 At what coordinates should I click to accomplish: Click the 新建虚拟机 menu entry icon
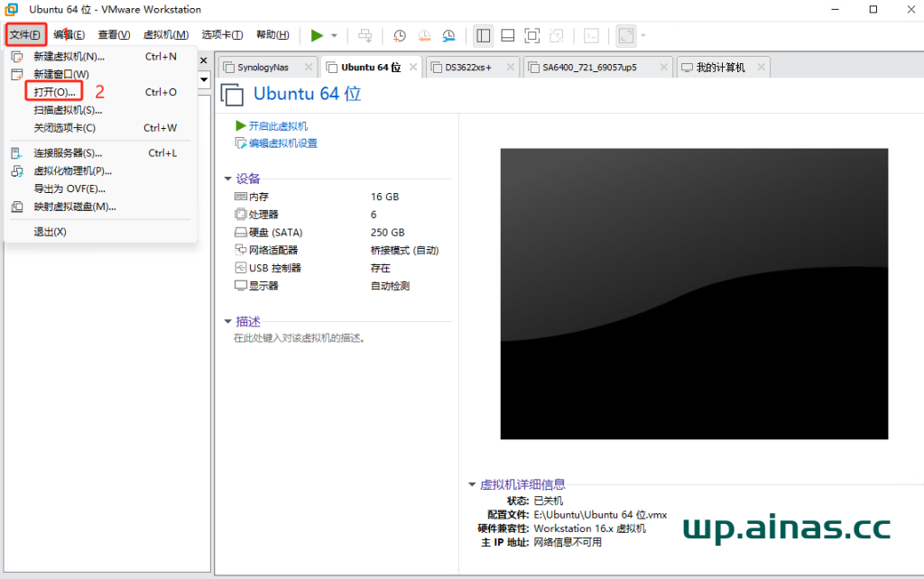click(x=17, y=57)
